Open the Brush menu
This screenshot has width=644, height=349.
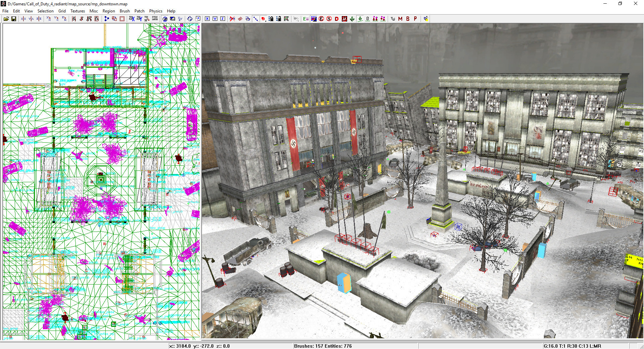125,11
